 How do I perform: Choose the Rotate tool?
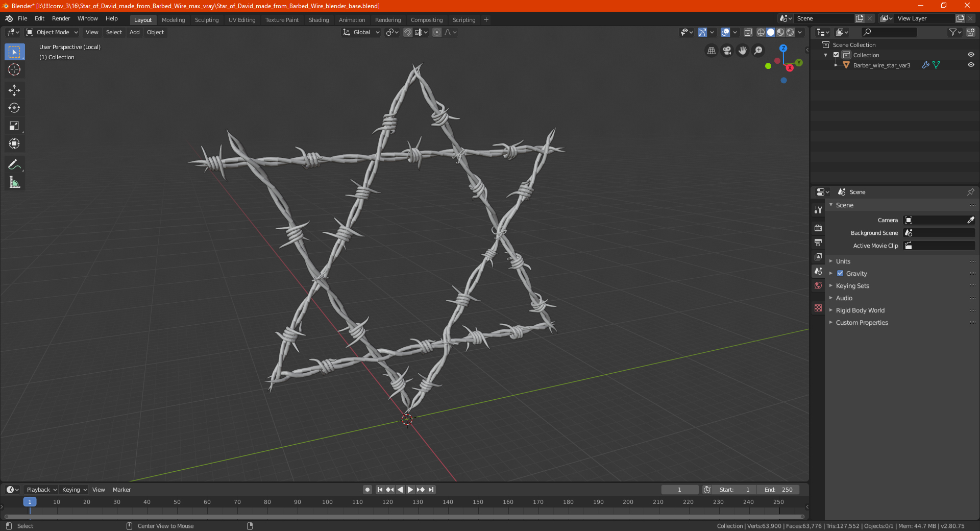tap(14, 108)
